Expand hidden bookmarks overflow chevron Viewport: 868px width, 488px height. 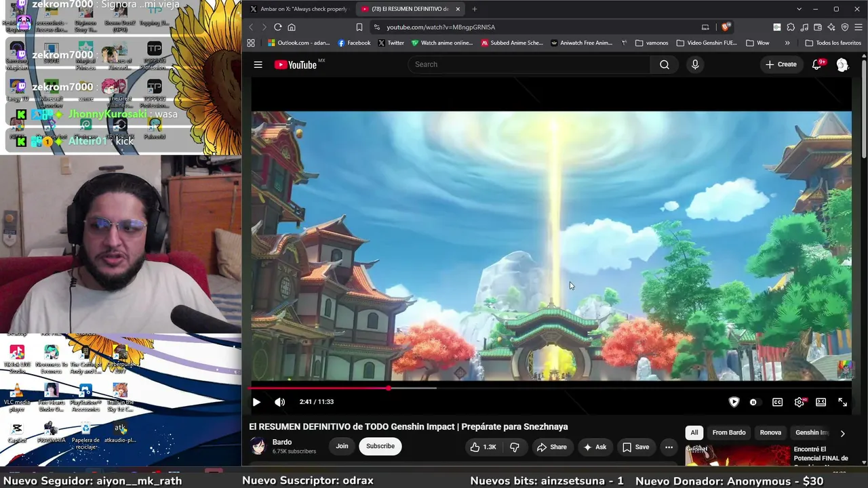(x=787, y=43)
